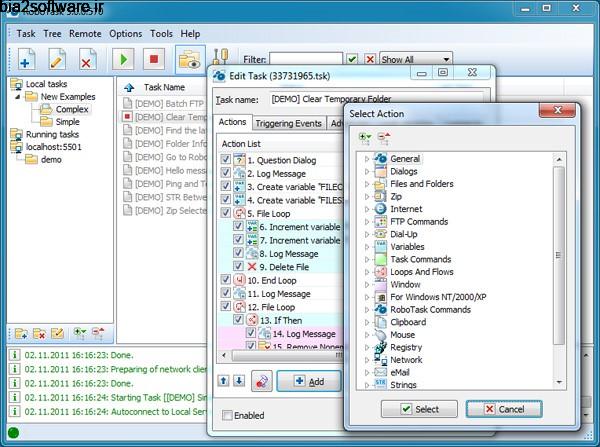Run task with green play button
This screenshot has width=600, height=447.
click(123, 60)
